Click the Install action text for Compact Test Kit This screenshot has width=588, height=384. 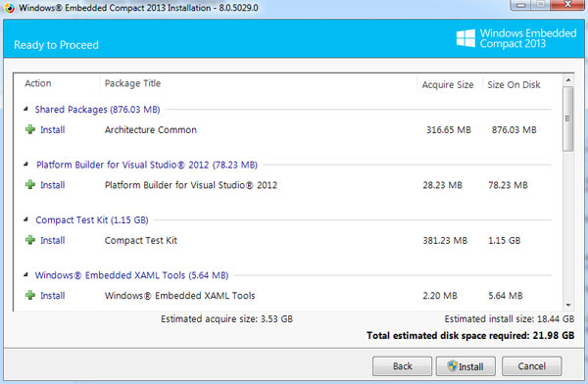coord(53,240)
